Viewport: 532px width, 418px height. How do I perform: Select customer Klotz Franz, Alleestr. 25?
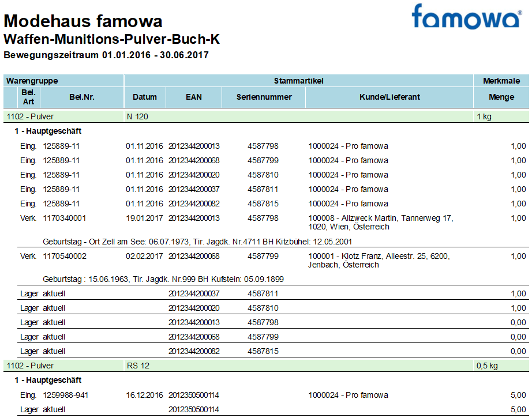click(379, 261)
